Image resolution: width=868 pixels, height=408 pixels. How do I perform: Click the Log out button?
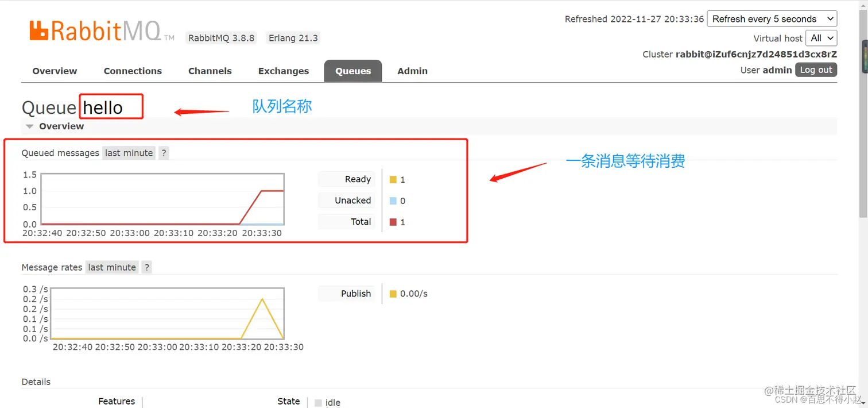pyautogui.click(x=816, y=70)
